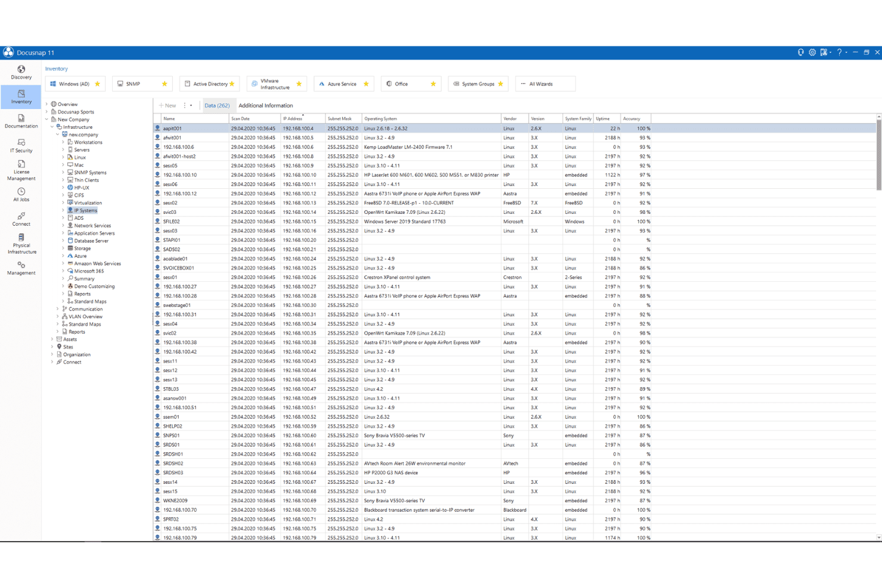Collapse the Infrastructure tree node

pyautogui.click(x=52, y=127)
